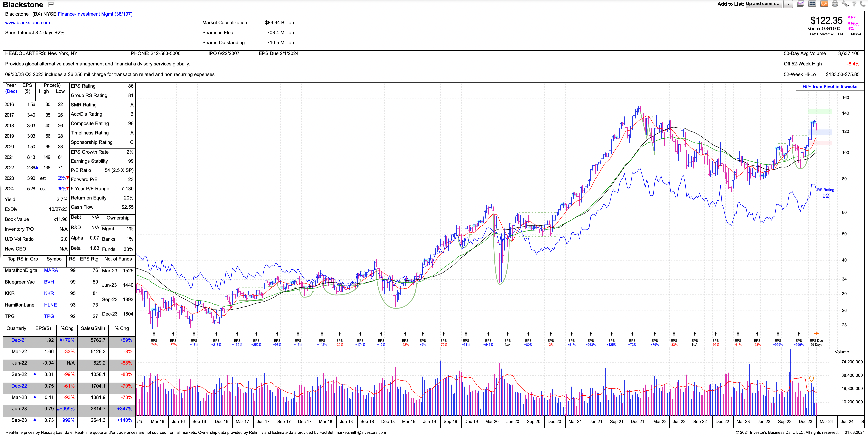Open HLNE symbol link
This screenshot has width=868, height=437.
50,305
